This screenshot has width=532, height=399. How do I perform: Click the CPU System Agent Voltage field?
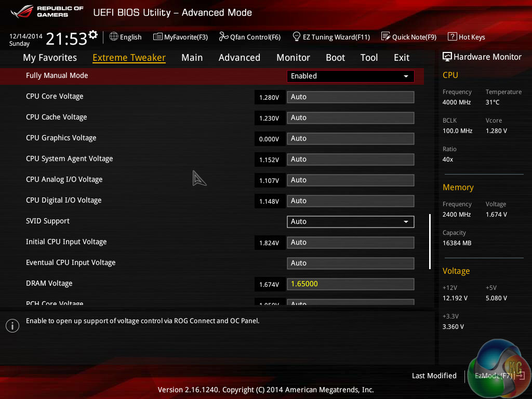pos(351,159)
